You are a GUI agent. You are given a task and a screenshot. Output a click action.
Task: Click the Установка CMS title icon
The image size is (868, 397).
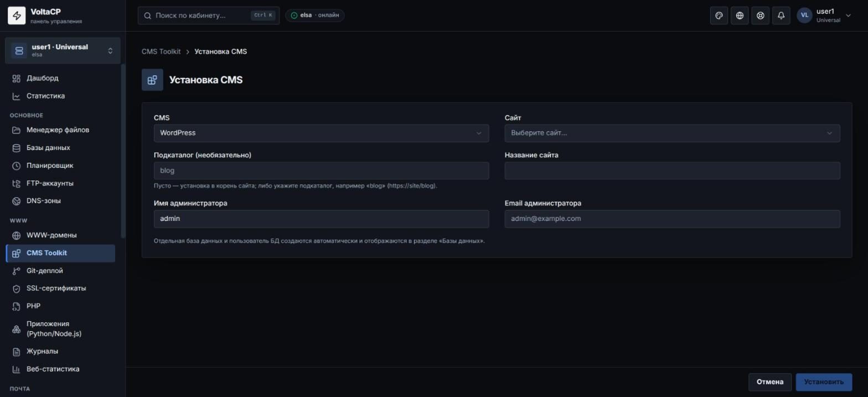152,80
